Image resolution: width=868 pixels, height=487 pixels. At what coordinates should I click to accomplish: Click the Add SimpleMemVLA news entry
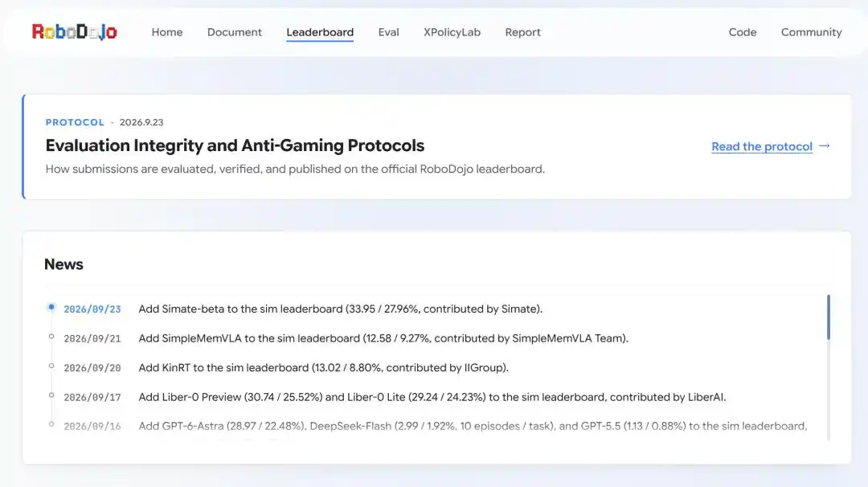(383, 338)
